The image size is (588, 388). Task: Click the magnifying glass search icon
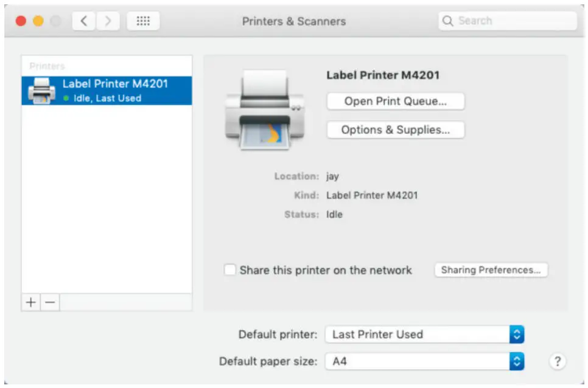coord(448,21)
